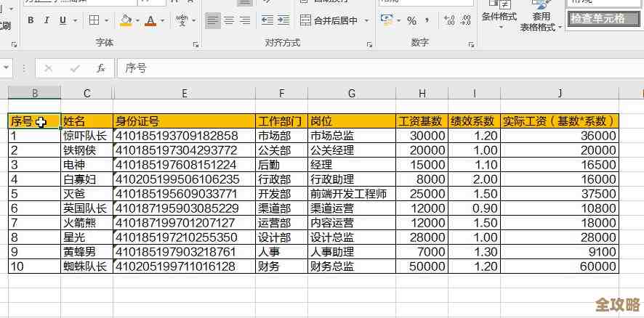Toggle bold formatting

pyautogui.click(x=31, y=20)
